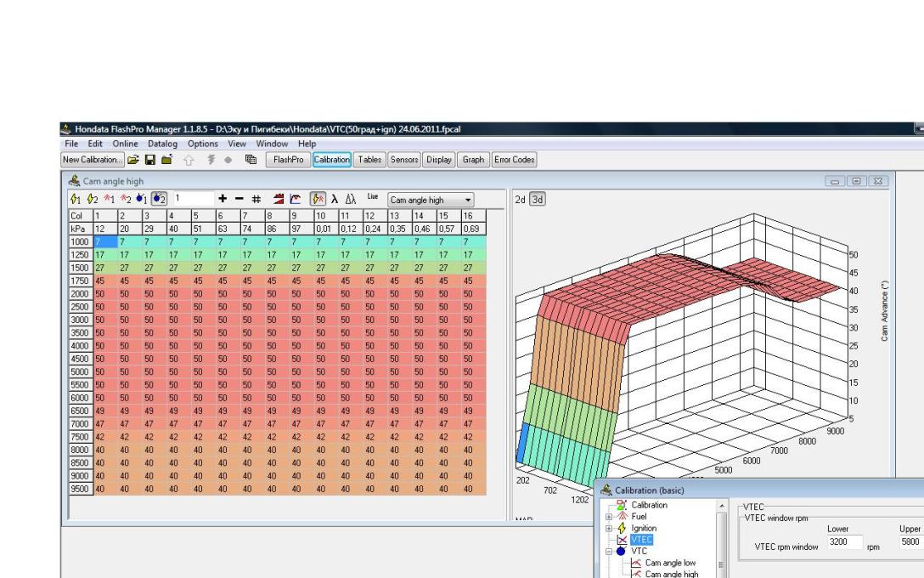Screen dimensions: 924x578
Task: Select Cam angle high tree item
Action: (x=672, y=574)
